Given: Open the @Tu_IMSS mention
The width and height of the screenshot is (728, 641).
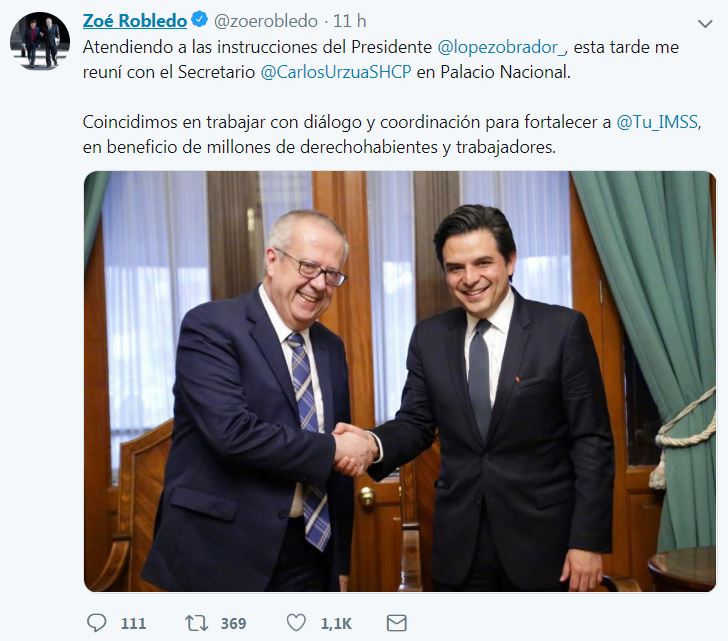Looking at the screenshot, I should pos(657,122).
